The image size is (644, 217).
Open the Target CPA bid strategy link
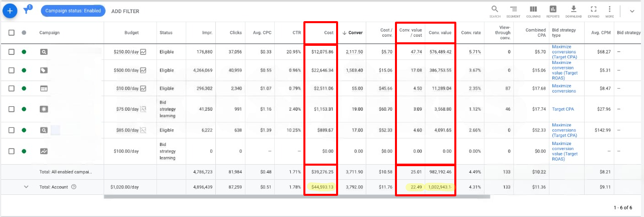coord(562,109)
